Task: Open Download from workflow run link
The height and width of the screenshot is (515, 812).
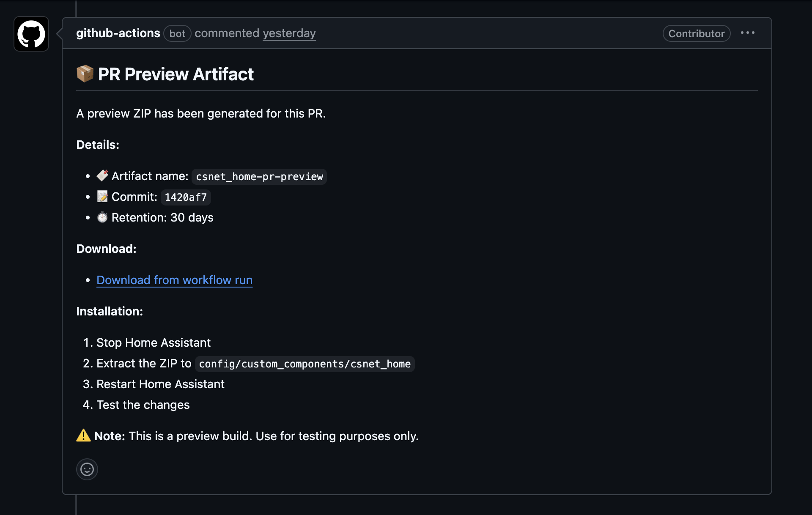Action: [x=174, y=280]
